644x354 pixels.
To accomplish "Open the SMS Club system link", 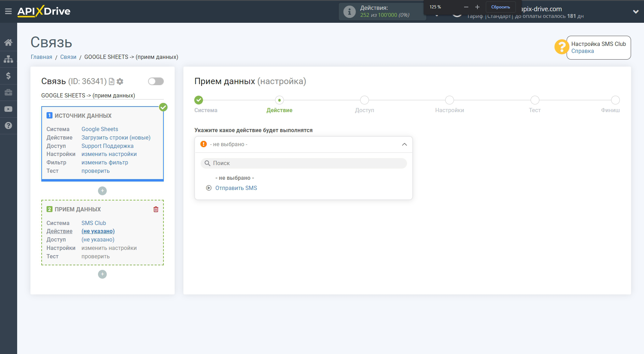I will (93, 223).
